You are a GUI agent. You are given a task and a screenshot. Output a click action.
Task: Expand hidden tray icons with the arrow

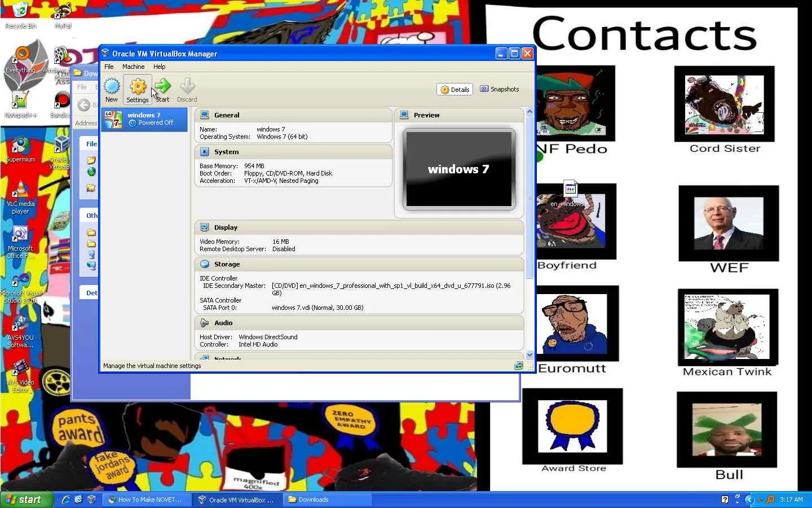pos(750,500)
